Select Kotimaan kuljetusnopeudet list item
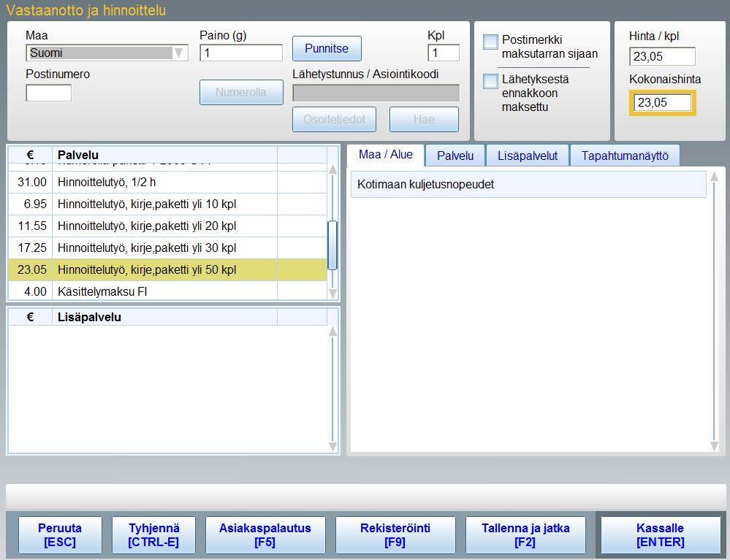 [528, 185]
